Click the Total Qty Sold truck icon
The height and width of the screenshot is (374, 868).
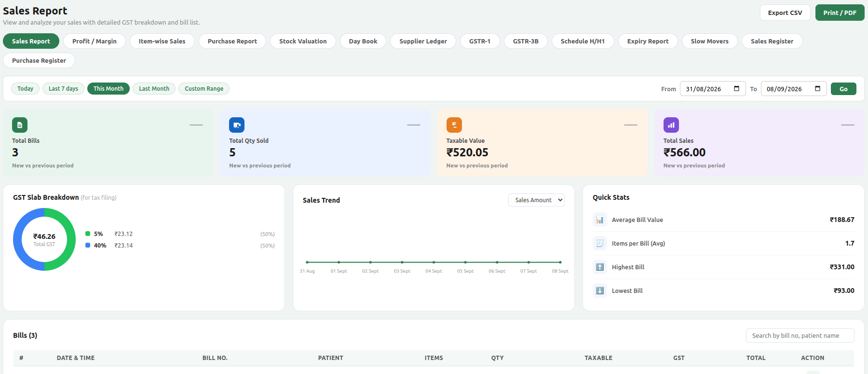pos(237,125)
